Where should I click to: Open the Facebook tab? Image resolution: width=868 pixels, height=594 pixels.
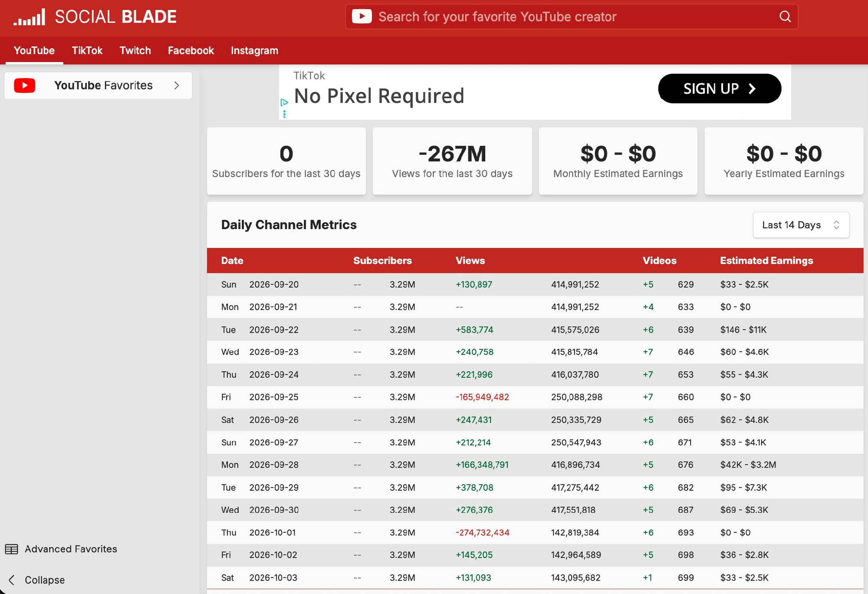191,50
